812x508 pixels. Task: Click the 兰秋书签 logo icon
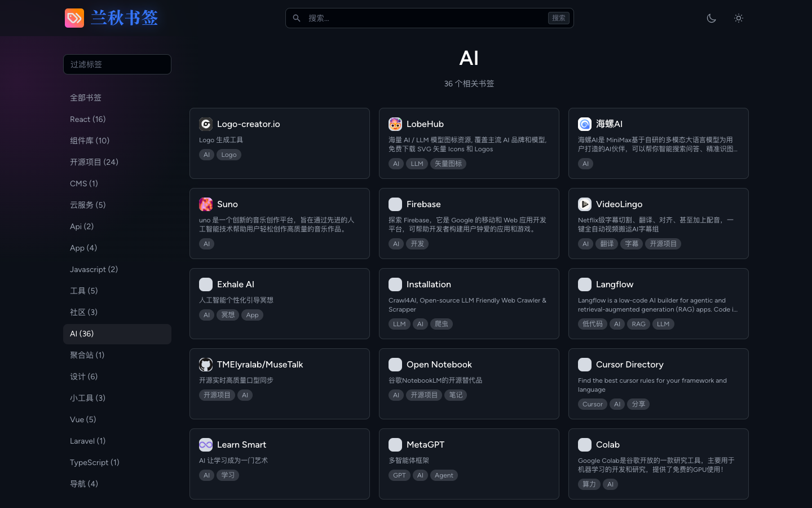point(74,18)
